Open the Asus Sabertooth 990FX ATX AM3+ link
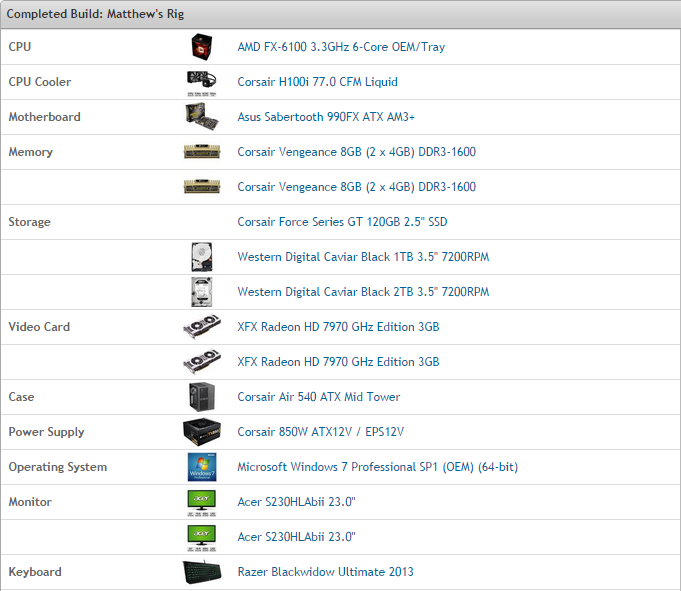This screenshot has height=591, width=681. pos(326,117)
